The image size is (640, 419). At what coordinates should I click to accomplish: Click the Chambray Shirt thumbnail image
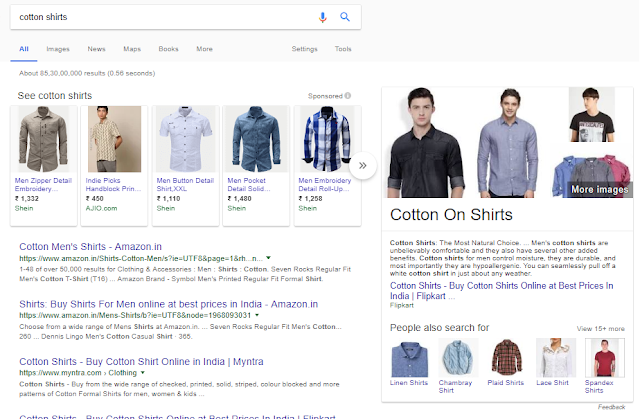pos(458,358)
